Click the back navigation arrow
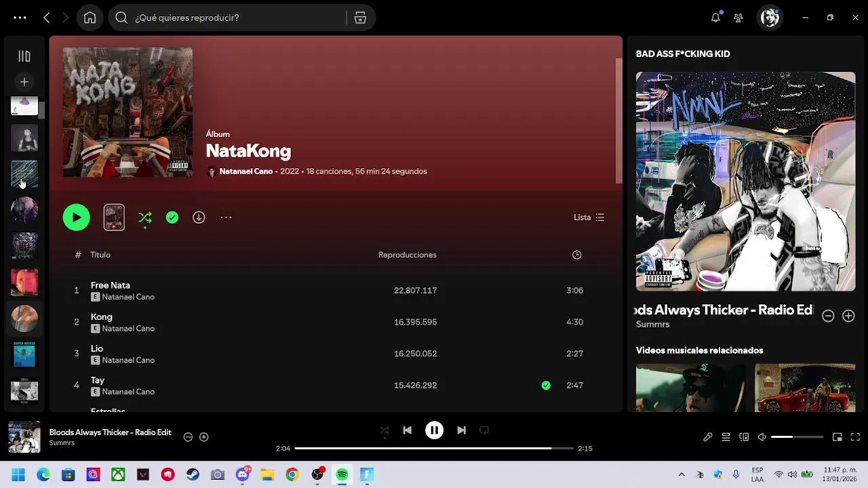Image resolution: width=868 pixels, height=488 pixels. [47, 18]
